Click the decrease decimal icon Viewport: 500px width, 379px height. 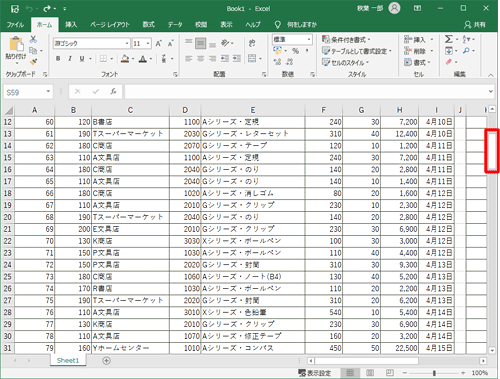click(289, 62)
